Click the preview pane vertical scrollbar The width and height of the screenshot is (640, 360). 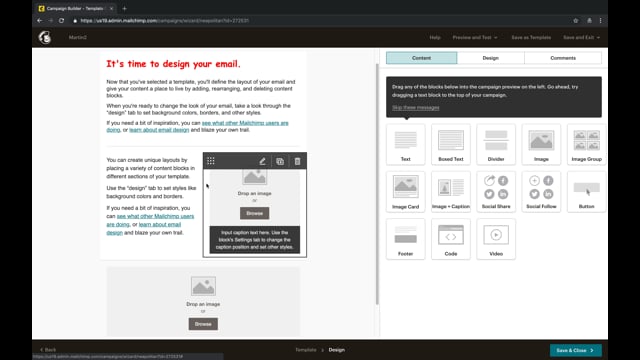tap(377, 184)
